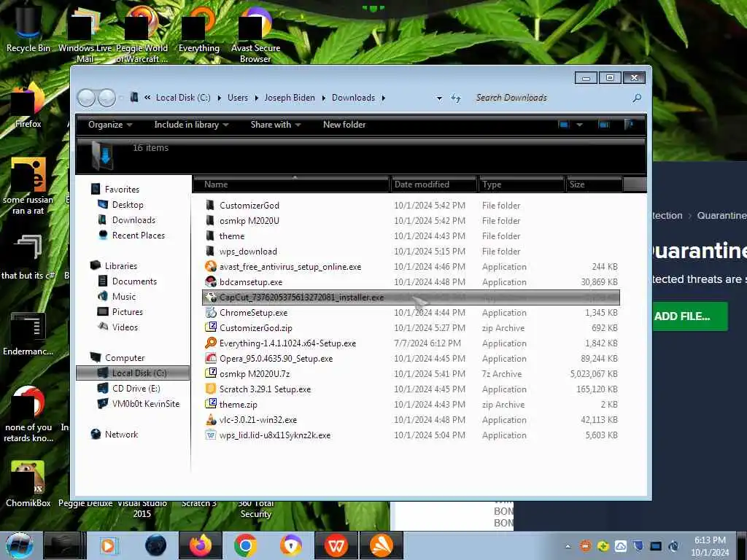Image resolution: width=747 pixels, height=560 pixels.
Task: Open WPS Office from the taskbar
Action: point(336,545)
